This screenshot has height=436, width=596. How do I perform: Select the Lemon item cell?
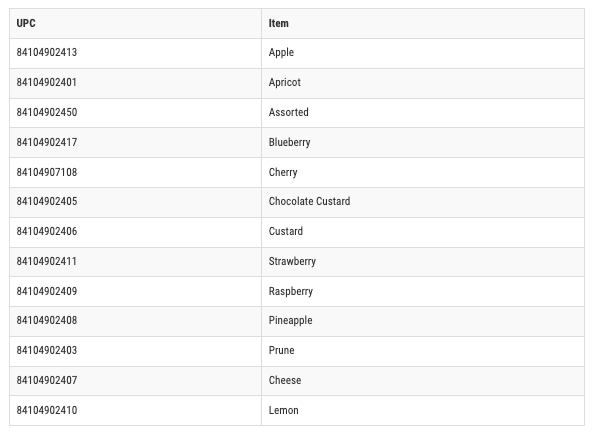tap(423, 411)
